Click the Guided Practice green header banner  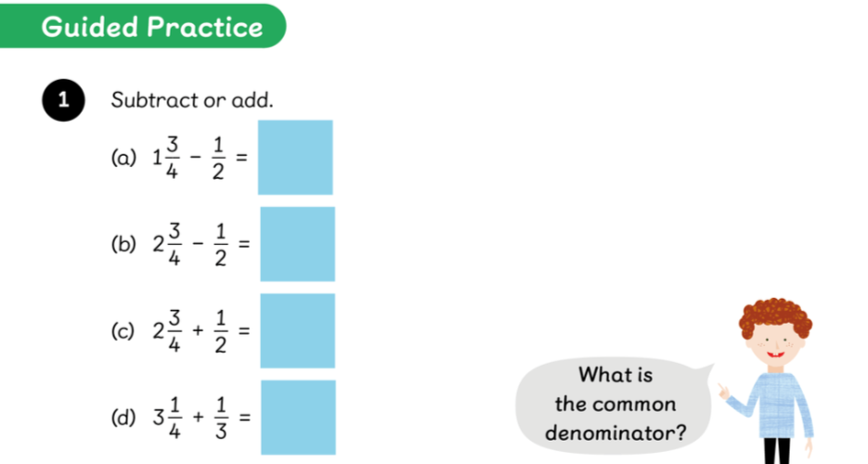(149, 26)
